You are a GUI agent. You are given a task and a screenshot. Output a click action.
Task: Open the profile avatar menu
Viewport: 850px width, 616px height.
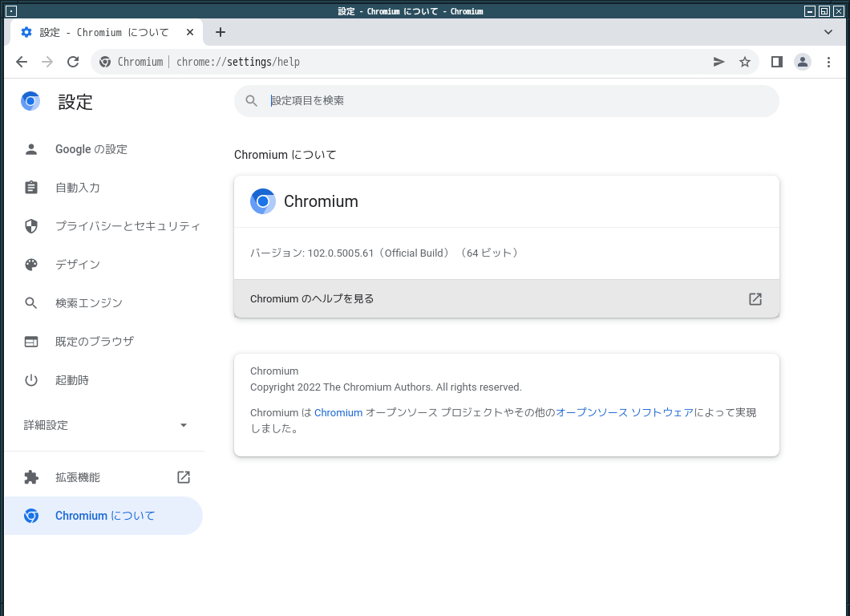coord(803,62)
